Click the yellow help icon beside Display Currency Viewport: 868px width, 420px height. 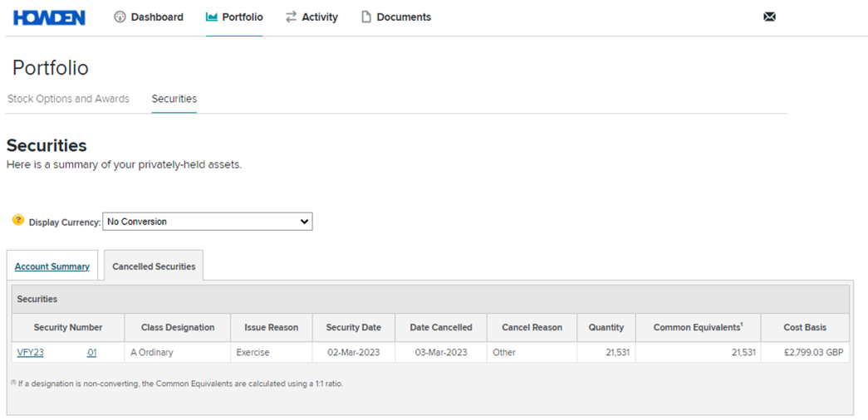pos(18,221)
